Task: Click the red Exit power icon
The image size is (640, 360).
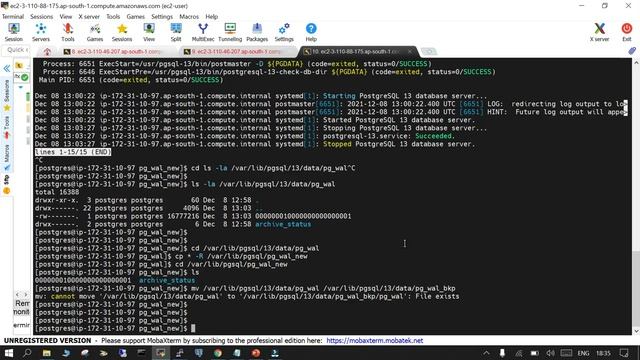Action: [627, 32]
